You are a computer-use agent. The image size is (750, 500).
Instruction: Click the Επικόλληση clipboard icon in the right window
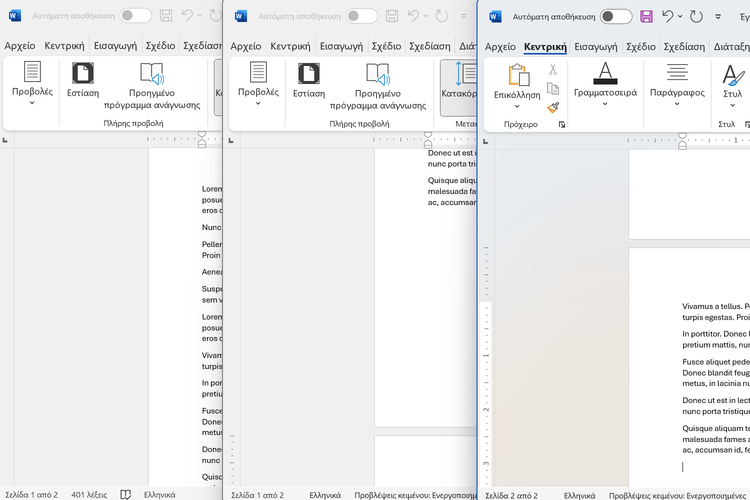click(518, 75)
